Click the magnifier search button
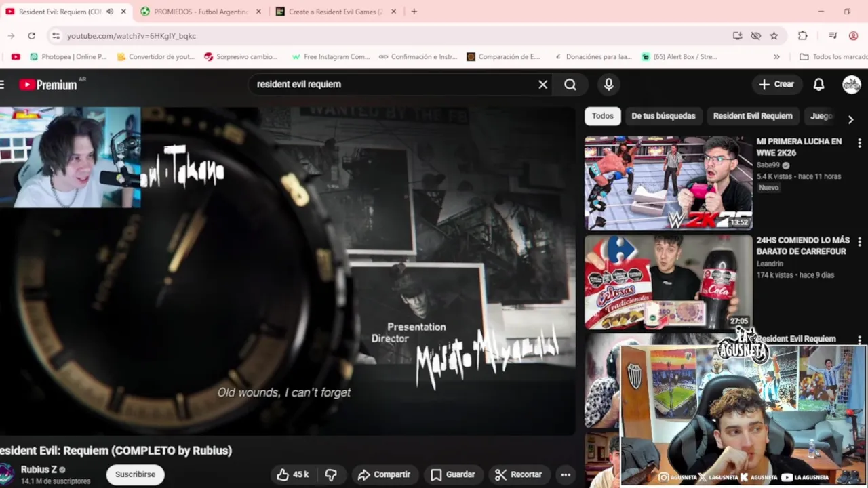This screenshot has height=488, width=868. (x=570, y=85)
